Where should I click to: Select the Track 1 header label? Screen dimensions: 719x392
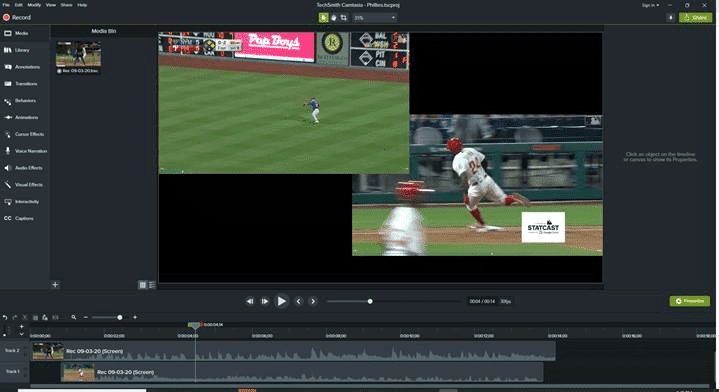(12, 371)
